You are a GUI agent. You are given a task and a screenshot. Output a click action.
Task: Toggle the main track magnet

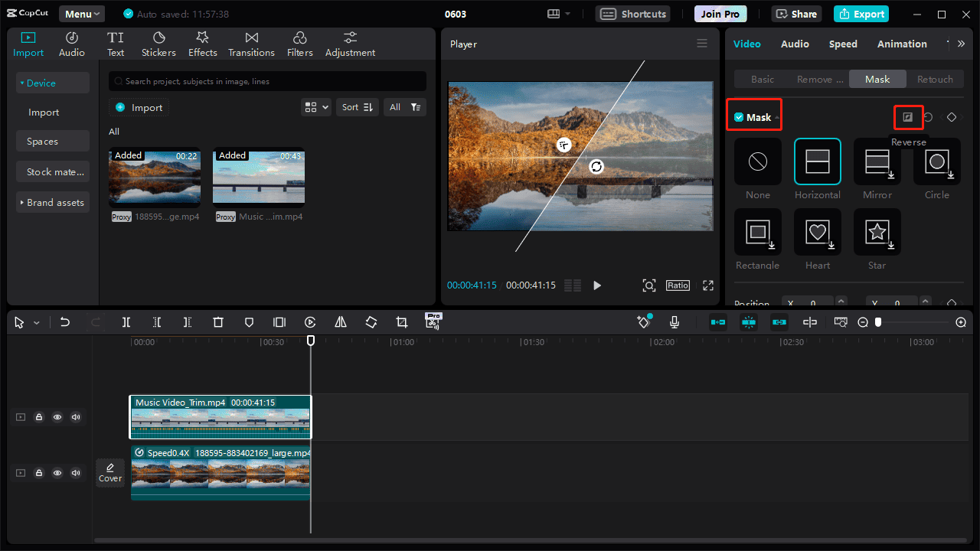click(x=718, y=322)
